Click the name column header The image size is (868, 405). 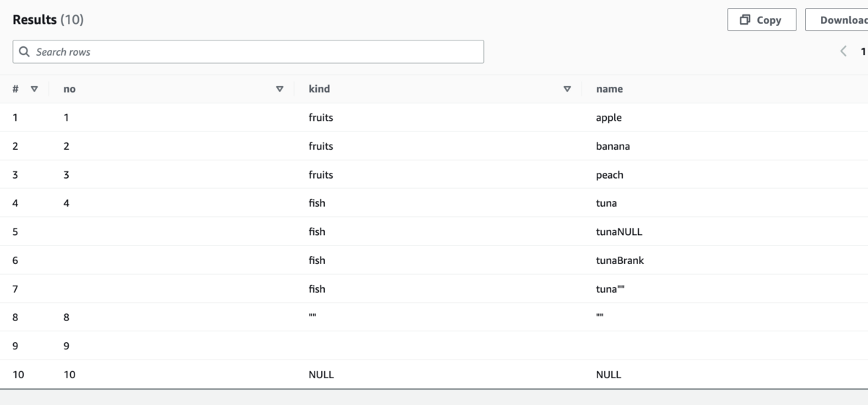pos(609,89)
